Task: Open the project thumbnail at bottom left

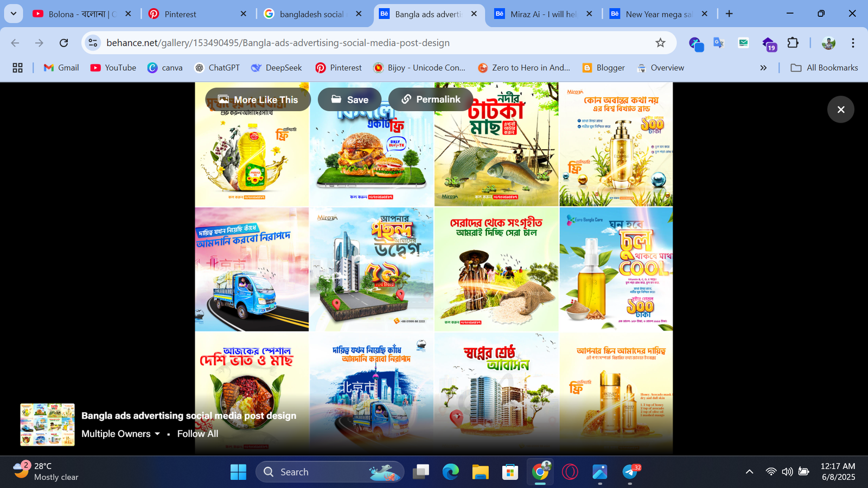Action: (x=48, y=425)
